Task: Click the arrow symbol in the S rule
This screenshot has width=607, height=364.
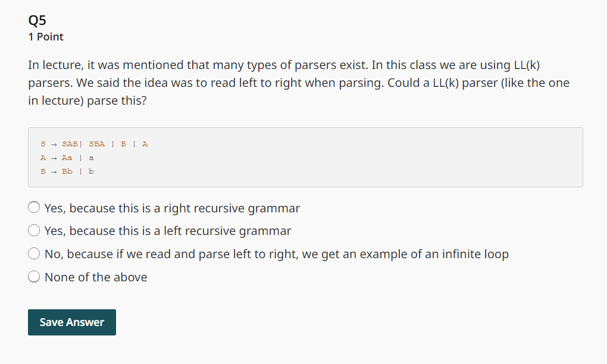Action: coord(52,143)
